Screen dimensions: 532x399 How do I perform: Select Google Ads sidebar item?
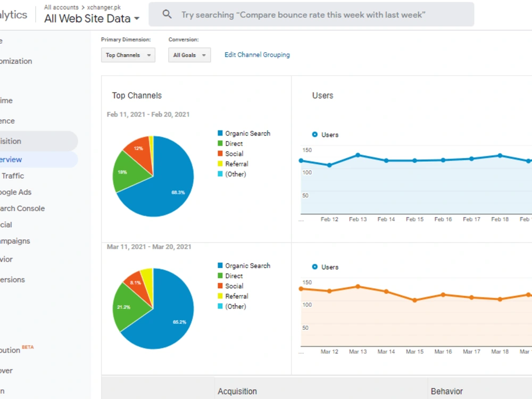click(15, 192)
